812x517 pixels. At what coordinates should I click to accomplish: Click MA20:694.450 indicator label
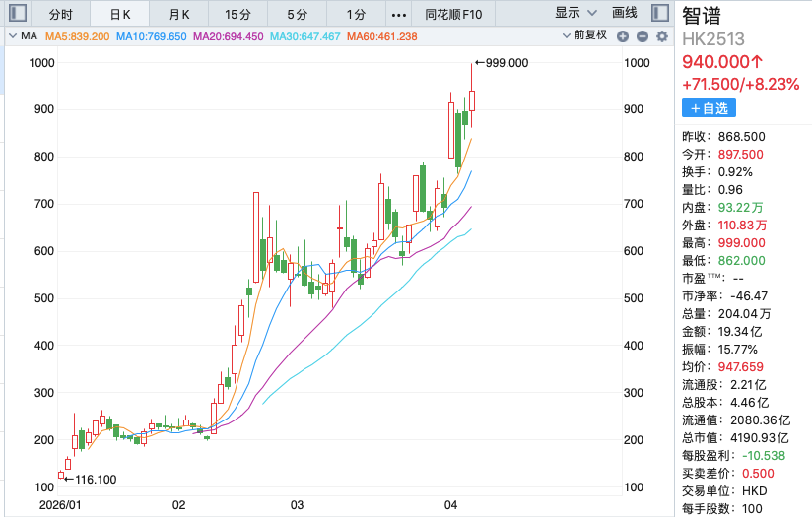pos(228,36)
